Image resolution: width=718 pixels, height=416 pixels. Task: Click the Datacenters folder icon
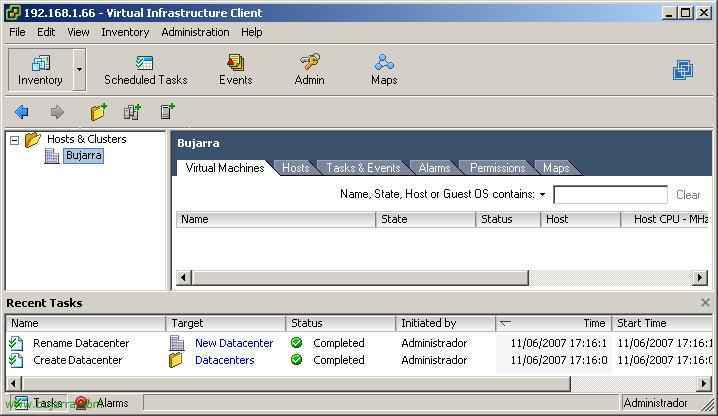176,361
